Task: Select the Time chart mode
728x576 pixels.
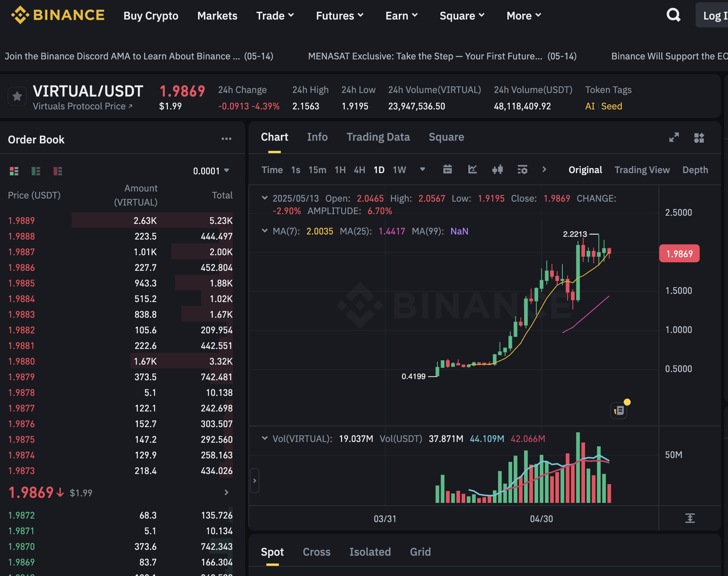Action: (272, 170)
